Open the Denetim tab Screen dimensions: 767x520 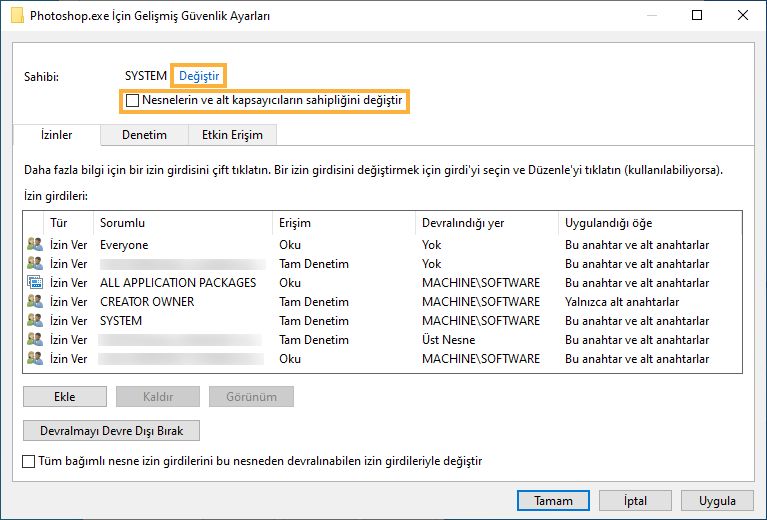point(144,135)
